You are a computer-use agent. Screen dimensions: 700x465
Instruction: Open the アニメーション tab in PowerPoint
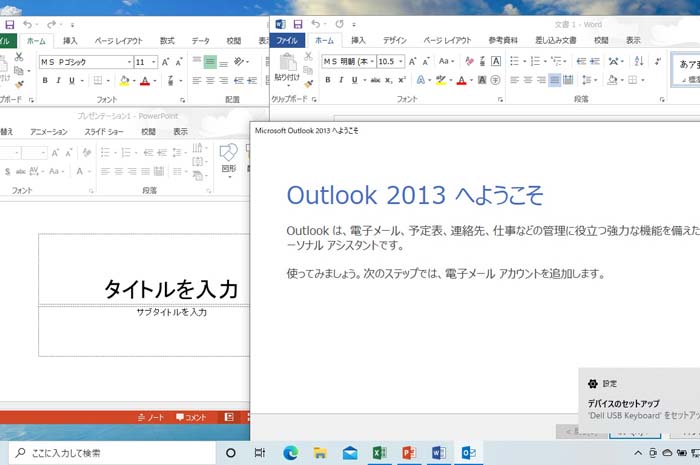coord(49,132)
